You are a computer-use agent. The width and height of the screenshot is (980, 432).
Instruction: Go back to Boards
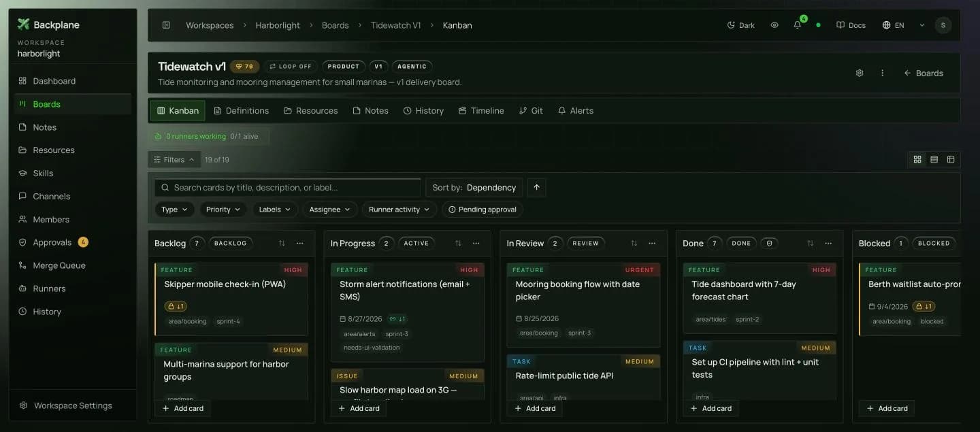(924, 73)
